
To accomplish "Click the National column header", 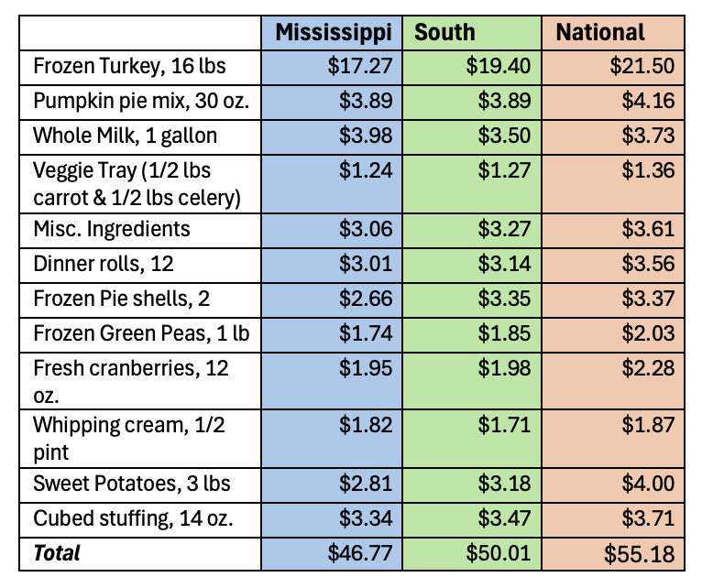I will point(600,33).
